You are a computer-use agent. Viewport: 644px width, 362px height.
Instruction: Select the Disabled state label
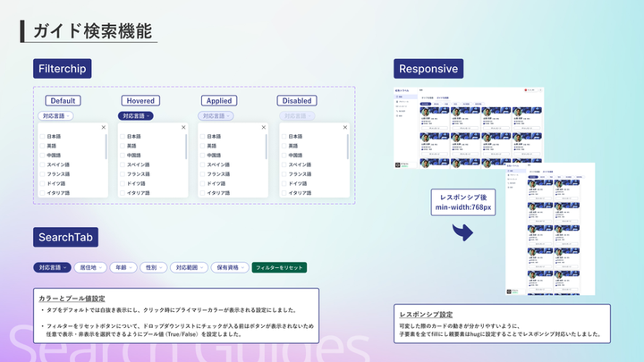(297, 100)
